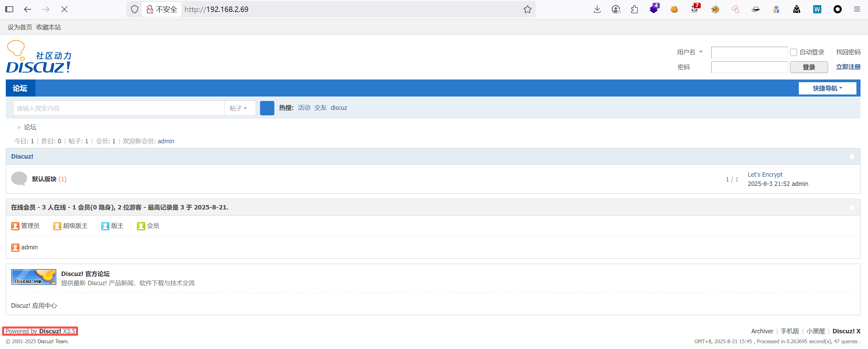
Task: Select the 论坛 navigation tab
Action: pyautogui.click(x=20, y=88)
